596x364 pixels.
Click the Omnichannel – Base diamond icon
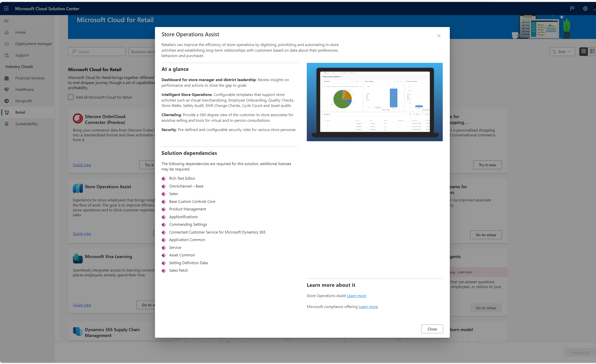pyautogui.click(x=164, y=187)
